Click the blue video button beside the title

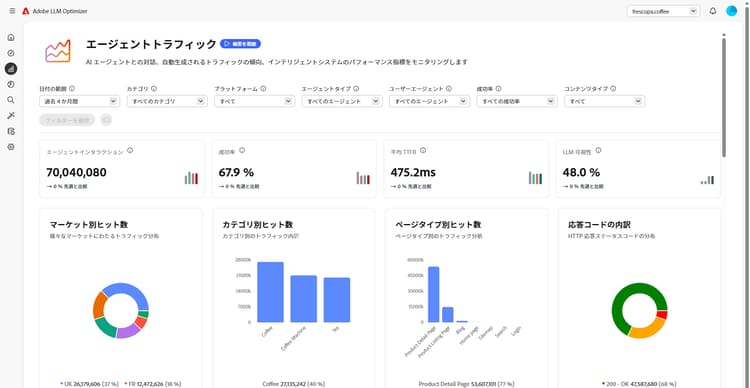241,44
